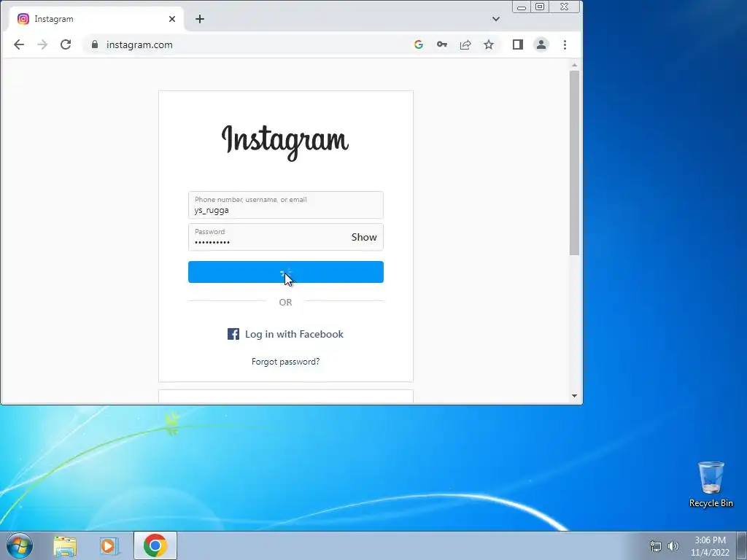Reload the Instagram page

[66, 44]
